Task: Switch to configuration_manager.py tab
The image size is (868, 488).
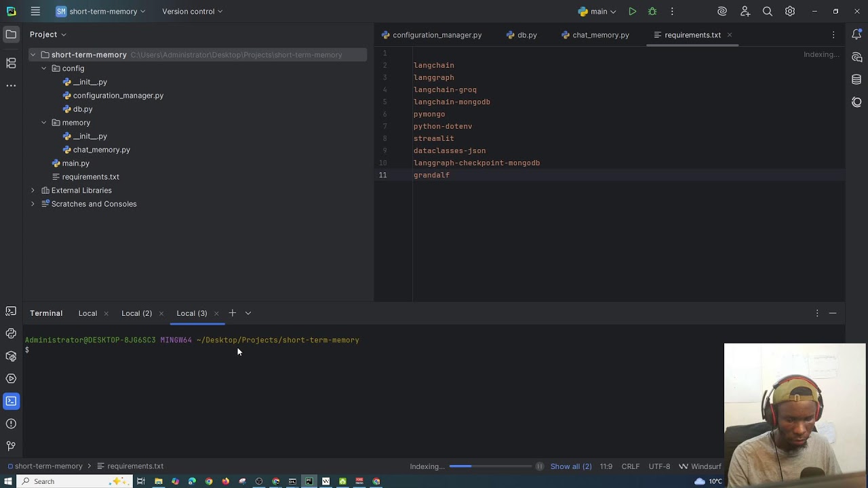Action: [431, 35]
